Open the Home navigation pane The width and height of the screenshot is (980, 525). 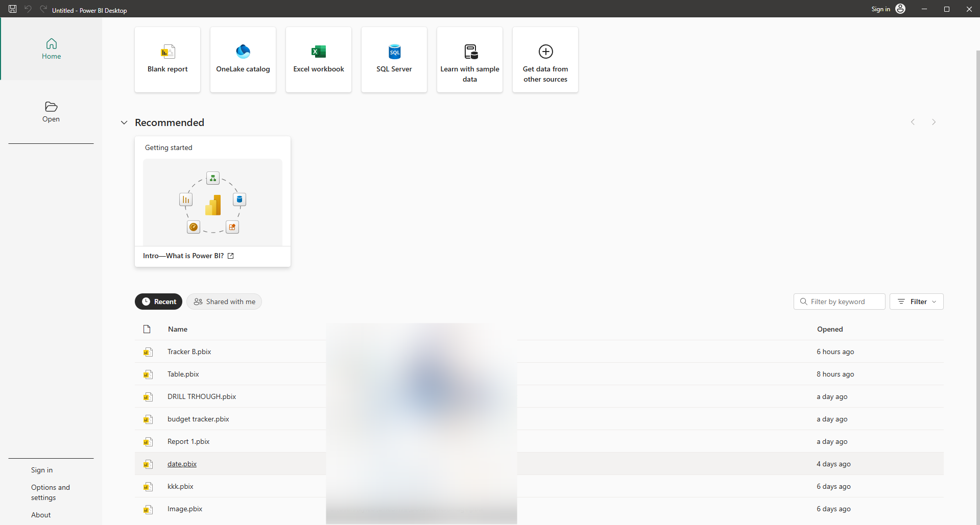(x=51, y=49)
